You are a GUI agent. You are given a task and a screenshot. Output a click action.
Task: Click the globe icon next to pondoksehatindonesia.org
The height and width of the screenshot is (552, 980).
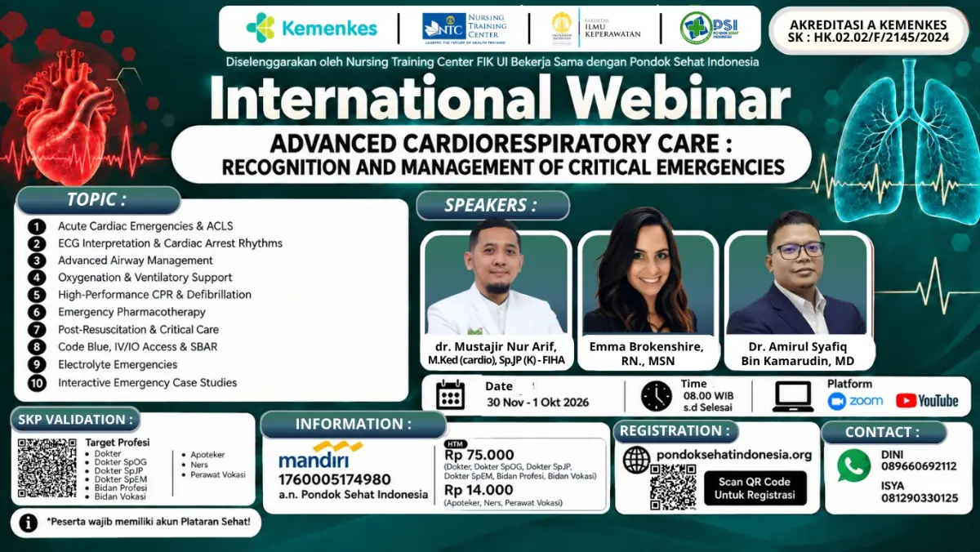pos(636,460)
